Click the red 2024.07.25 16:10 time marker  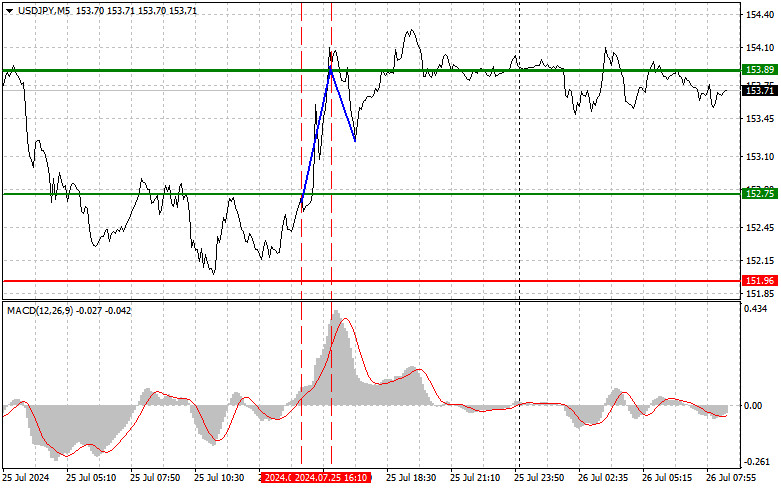click(331, 478)
